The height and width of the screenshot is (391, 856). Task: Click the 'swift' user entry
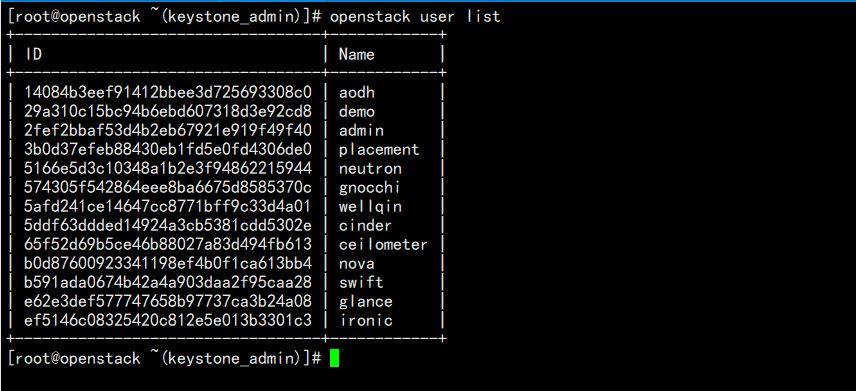coord(361,282)
